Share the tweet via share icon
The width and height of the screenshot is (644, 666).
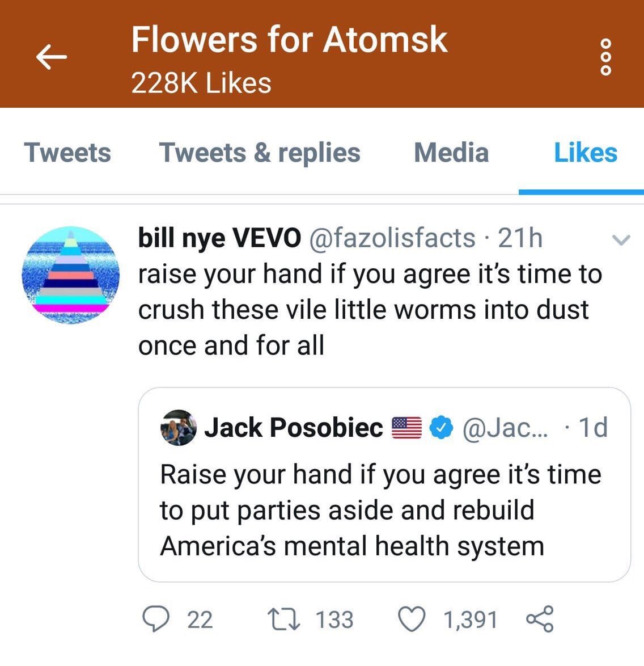540,619
